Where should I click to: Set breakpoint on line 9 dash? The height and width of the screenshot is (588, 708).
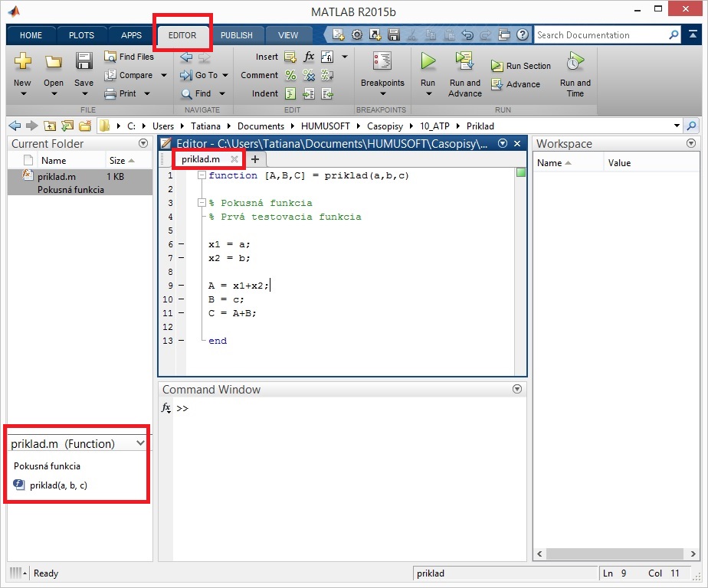(181, 286)
